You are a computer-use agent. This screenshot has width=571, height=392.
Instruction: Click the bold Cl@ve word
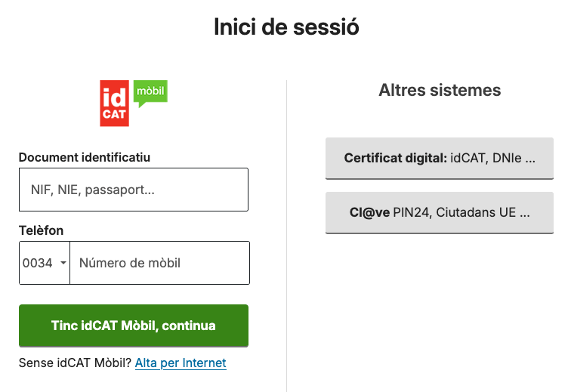369,213
